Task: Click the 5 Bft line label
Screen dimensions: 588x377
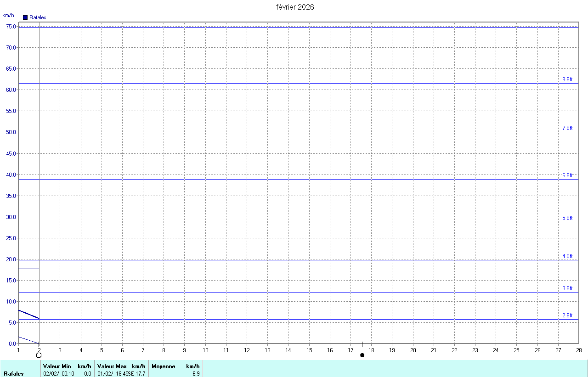Action: click(567, 218)
